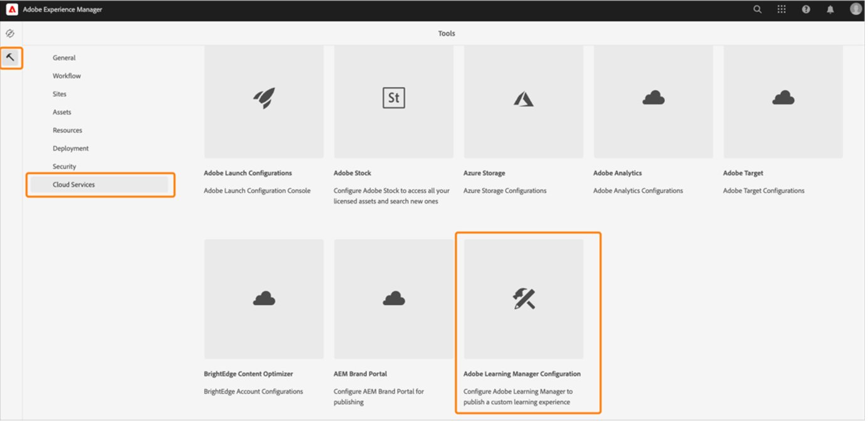Open the Adobe Stock card icon
Image resolution: width=868 pixels, height=423 pixels.
pyautogui.click(x=394, y=98)
